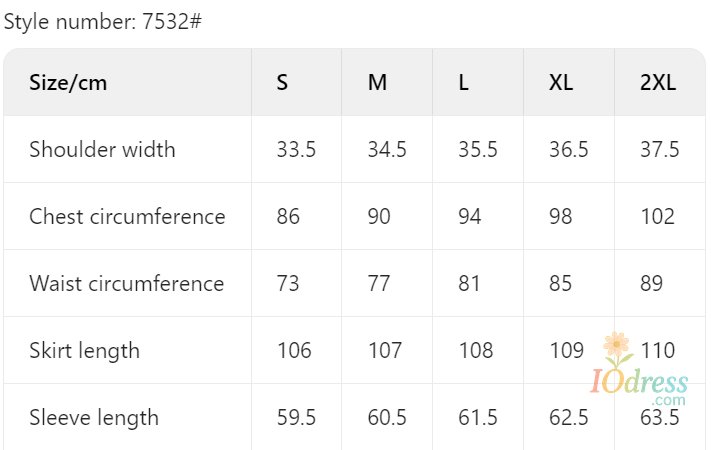Click the Style number 7532# text
Screen dimensions: 711x450
click(102, 21)
